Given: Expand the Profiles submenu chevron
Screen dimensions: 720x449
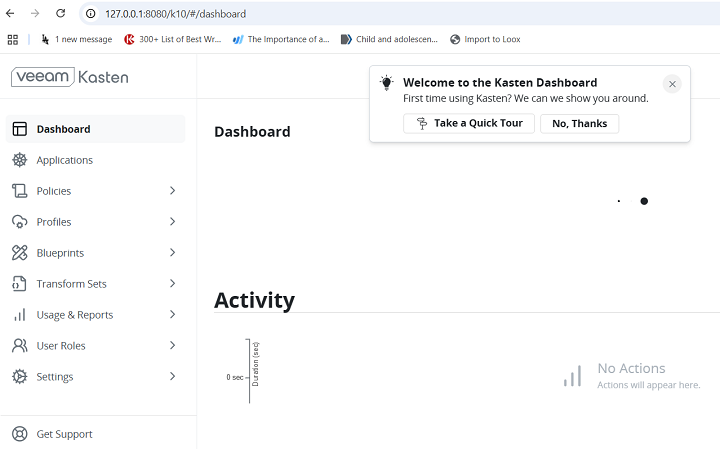Looking at the screenshot, I should (x=172, y=222).
